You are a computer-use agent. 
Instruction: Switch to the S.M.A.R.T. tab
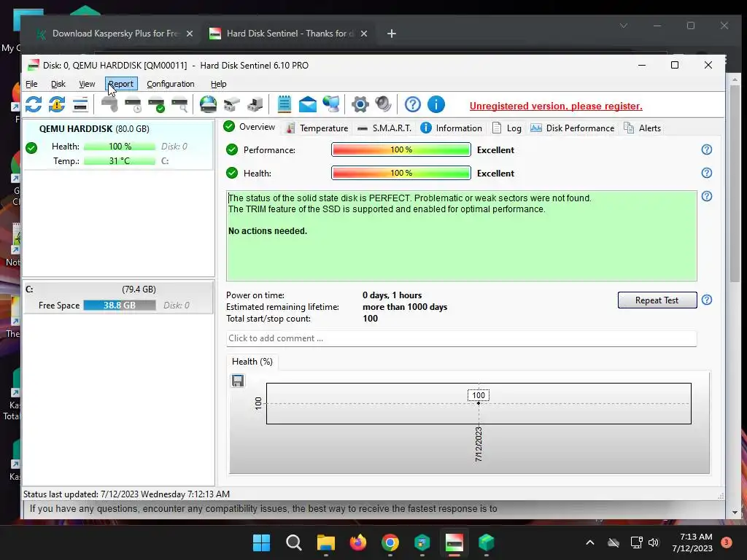pyautogui.click(x=384, y=128)
